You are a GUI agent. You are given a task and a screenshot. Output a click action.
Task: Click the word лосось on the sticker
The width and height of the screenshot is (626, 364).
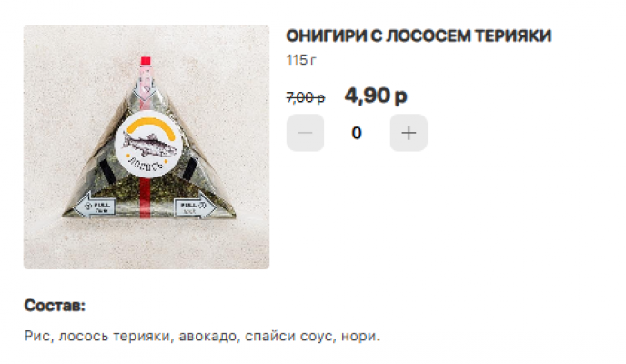click(x=146, y=166)
